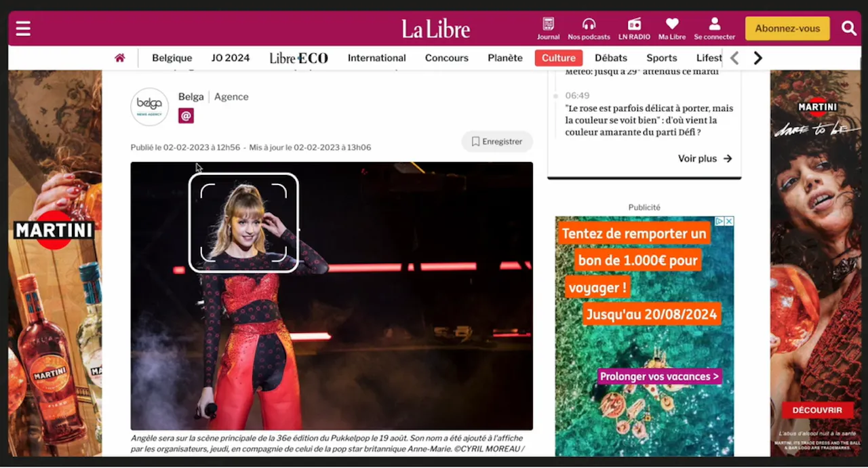Image resolution: width=868 pixels, height=468 pixels.
Task: Open the International menu item
Action: tap(377, 58)
